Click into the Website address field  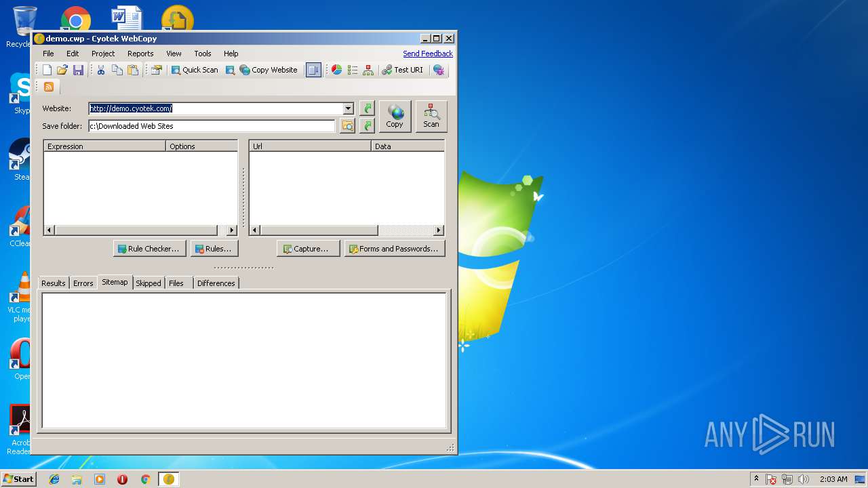click(x=216, y=108)
